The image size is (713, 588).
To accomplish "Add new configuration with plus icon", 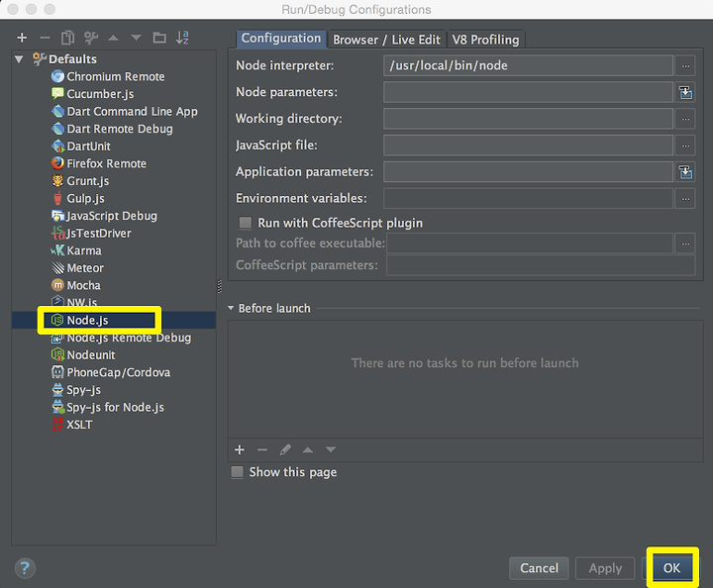I will [22, 38].
